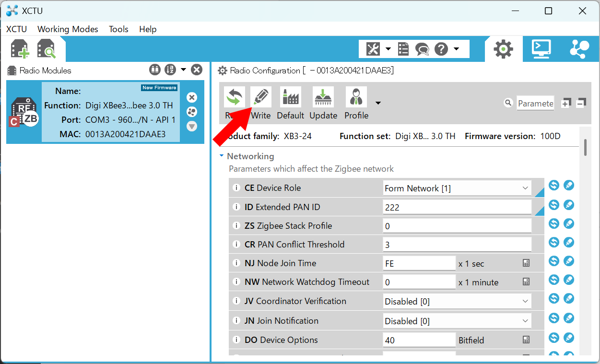Click the Read settings icon

235,97
